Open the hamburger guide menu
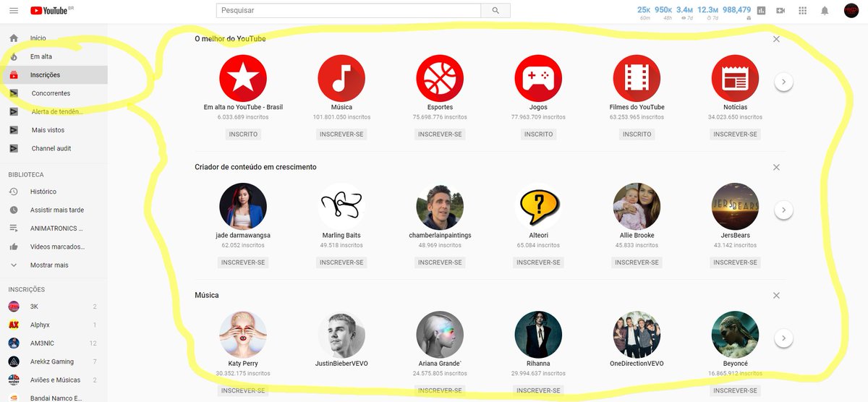The image size is (868, 402). [x=14, y=10]
